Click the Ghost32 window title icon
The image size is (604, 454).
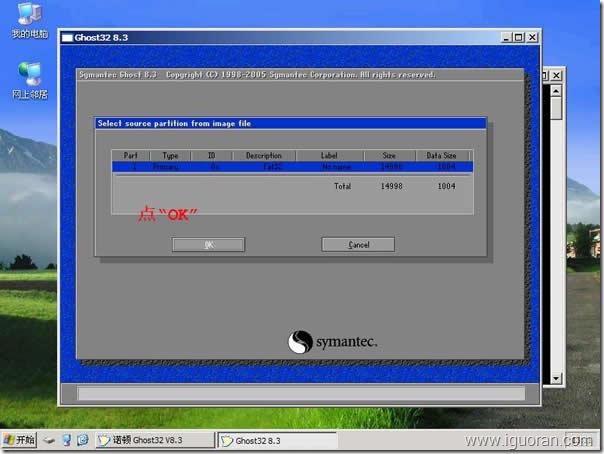click(68, 38)
